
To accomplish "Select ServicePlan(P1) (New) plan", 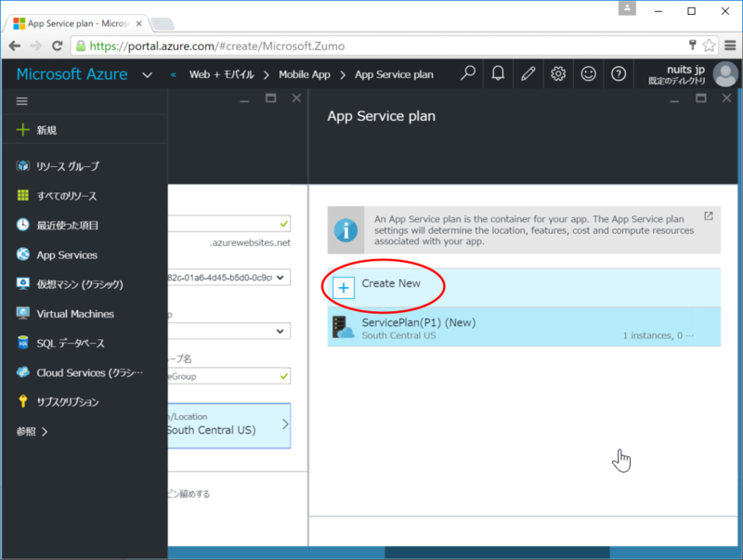I will pyautogui.click(x=524, y=328).
